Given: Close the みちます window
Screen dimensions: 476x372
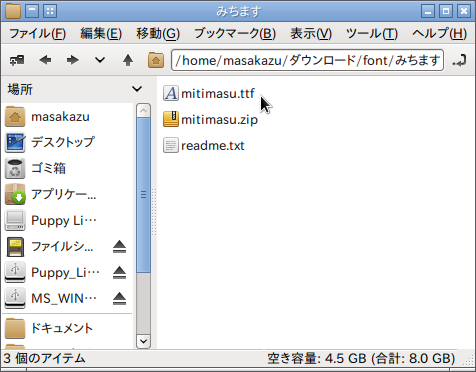Looking at the screenshot, I should (464, 11).
